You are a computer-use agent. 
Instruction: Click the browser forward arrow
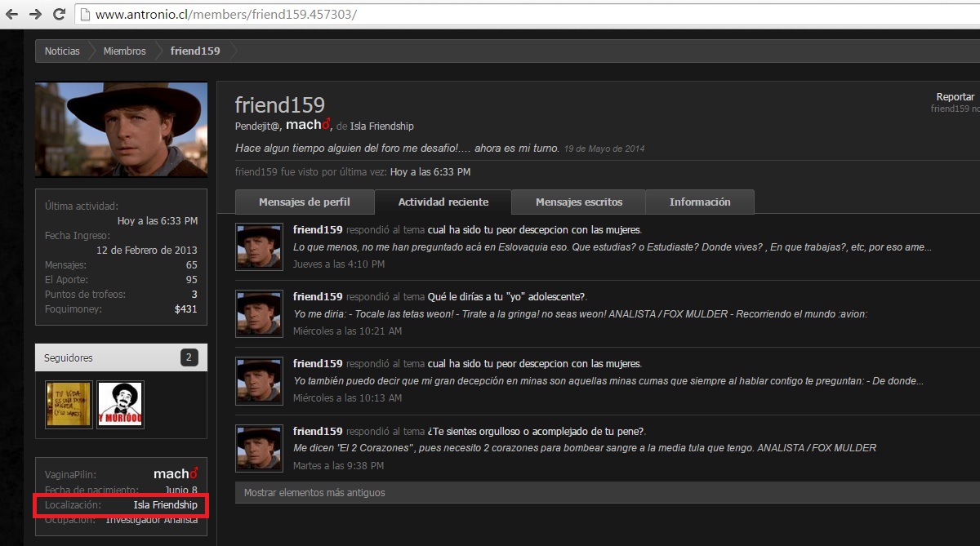coord(35,14)
